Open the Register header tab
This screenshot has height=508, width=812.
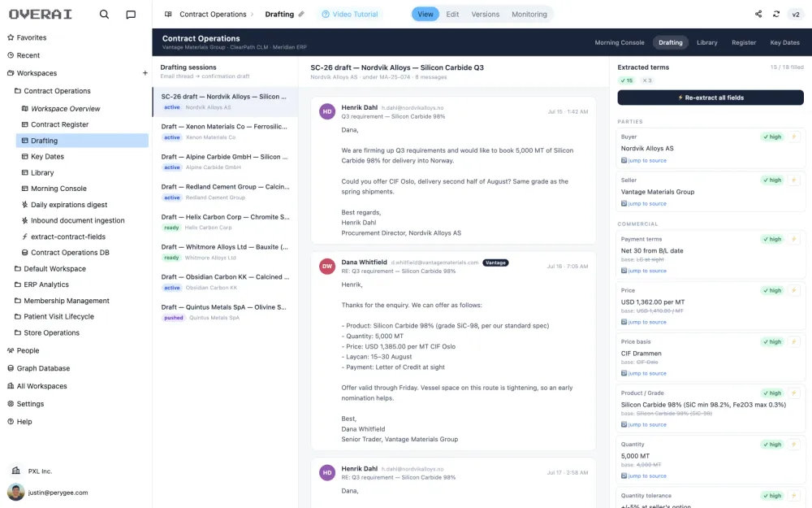744,42
